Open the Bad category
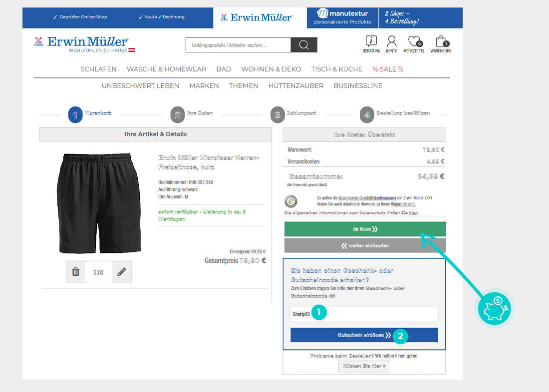This screenshot has width=549, height=392. [x=224, y=69]
